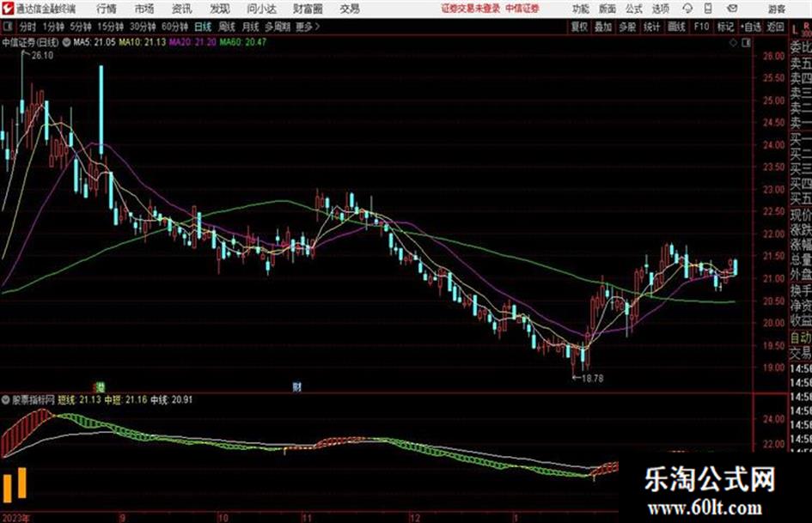This screenshot has width=812, height=523.
Task: Click the 中信证券(日线) chart title
Action: pos(30,42)
